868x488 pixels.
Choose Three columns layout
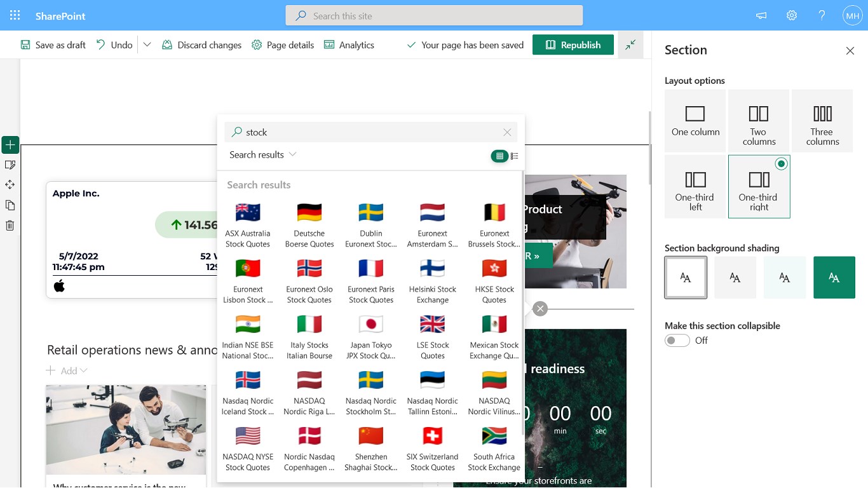[x=822, y=121]
